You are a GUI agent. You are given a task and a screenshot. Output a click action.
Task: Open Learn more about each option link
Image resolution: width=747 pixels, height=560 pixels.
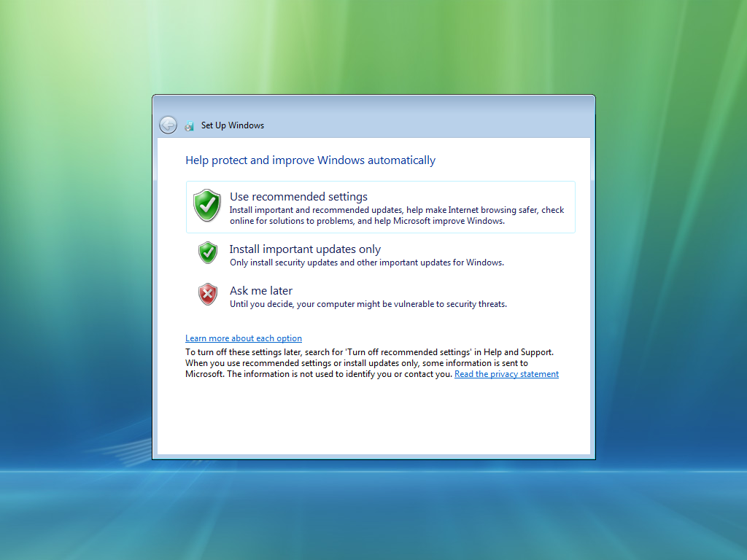[244, 338]
